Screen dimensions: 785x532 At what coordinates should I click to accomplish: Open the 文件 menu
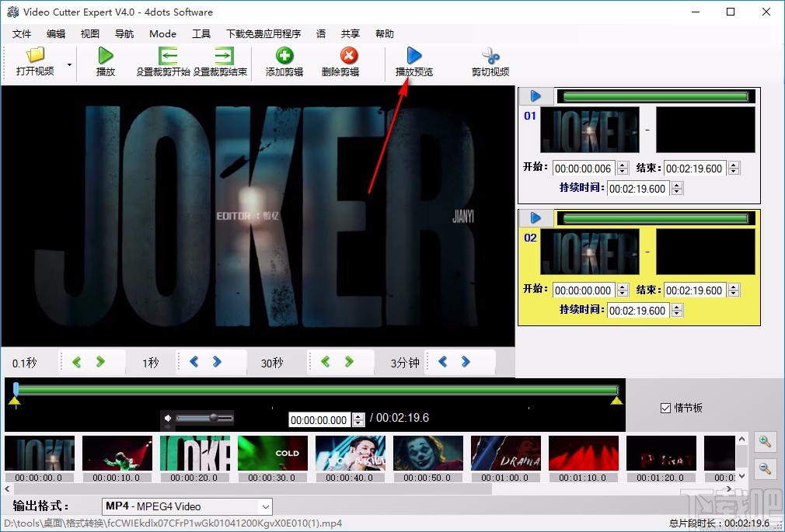pyautogui.click(x=22, y=33)
